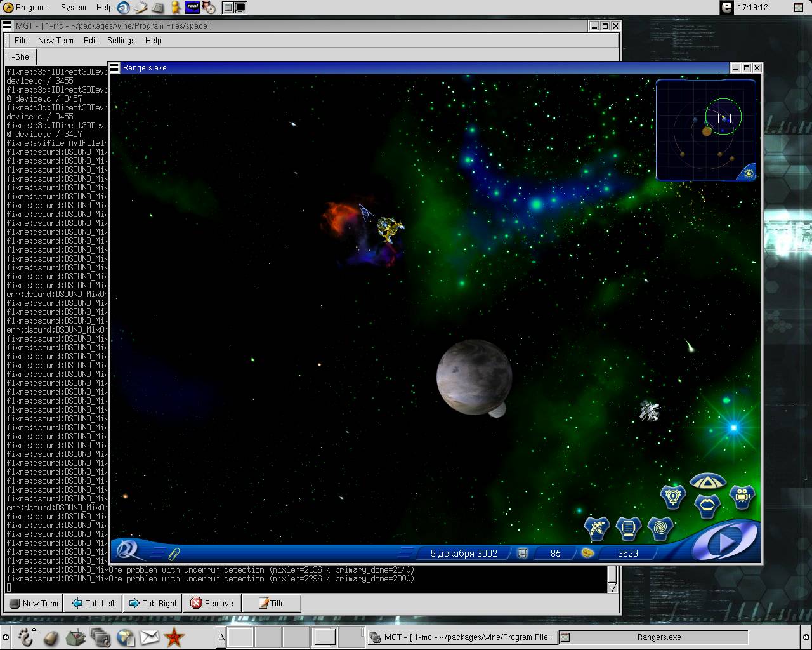The image size is (812, 650).
Task: Open the green toolbox icon in panel
Action: pos(75,637)
